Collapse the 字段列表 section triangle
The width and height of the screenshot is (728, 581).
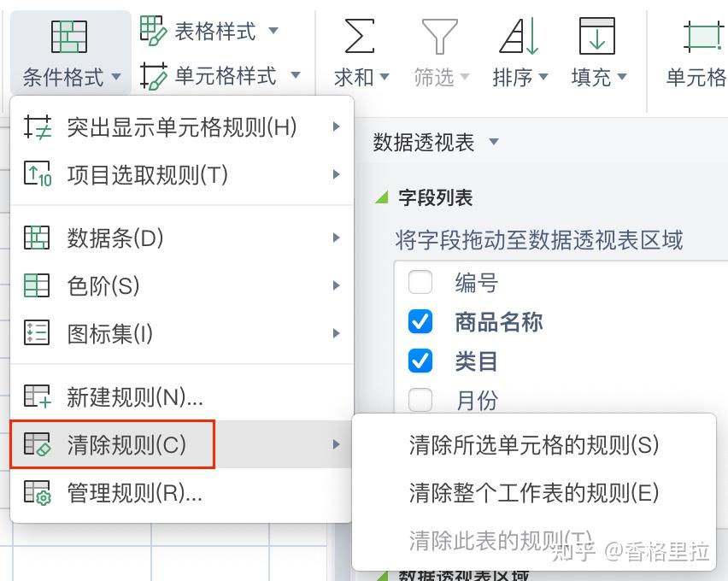[382, 198]
